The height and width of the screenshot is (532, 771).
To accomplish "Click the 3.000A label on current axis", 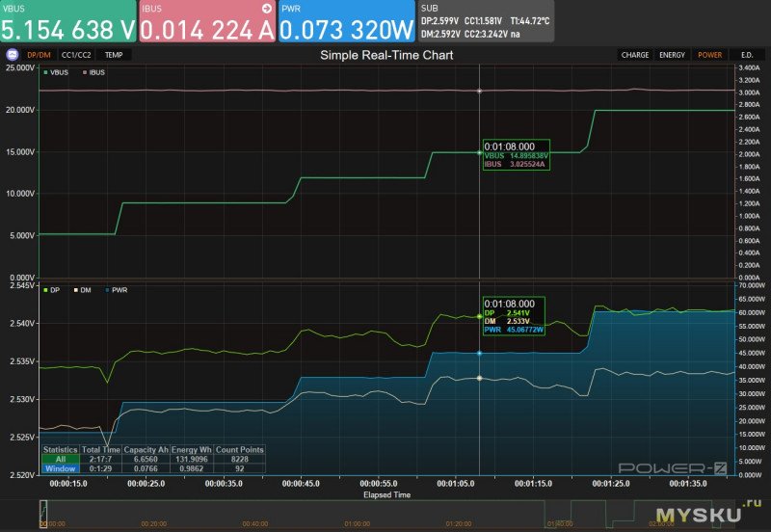I will pyautogui.click(x=749, y=93).
